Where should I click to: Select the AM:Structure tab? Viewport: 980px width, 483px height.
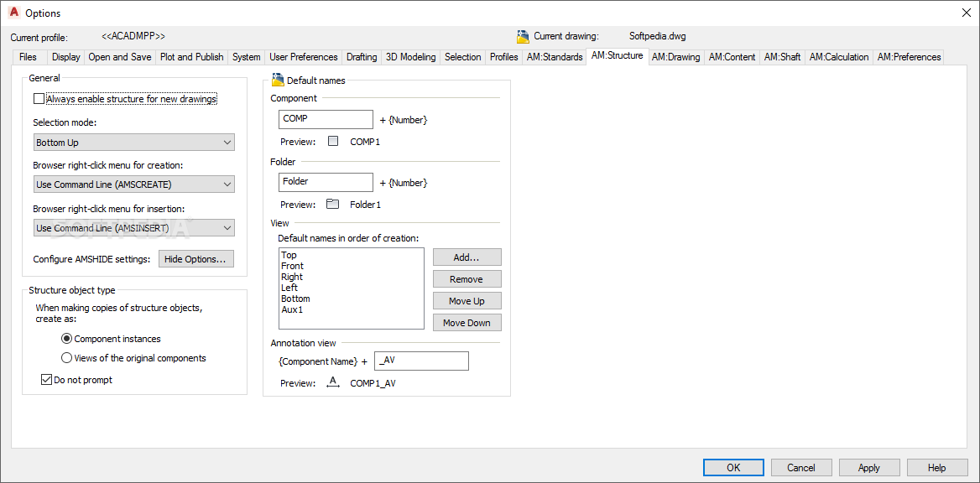coord(617,55)
